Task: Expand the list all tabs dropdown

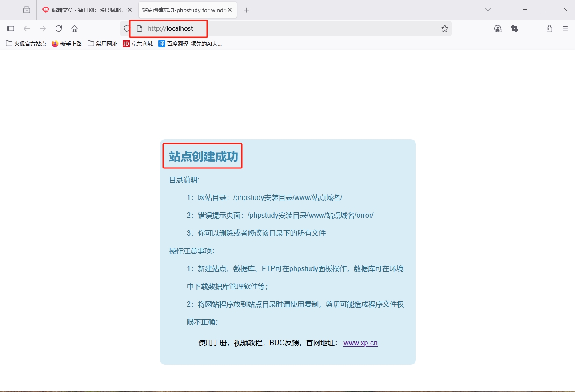Action: click(x=488, y=10)
